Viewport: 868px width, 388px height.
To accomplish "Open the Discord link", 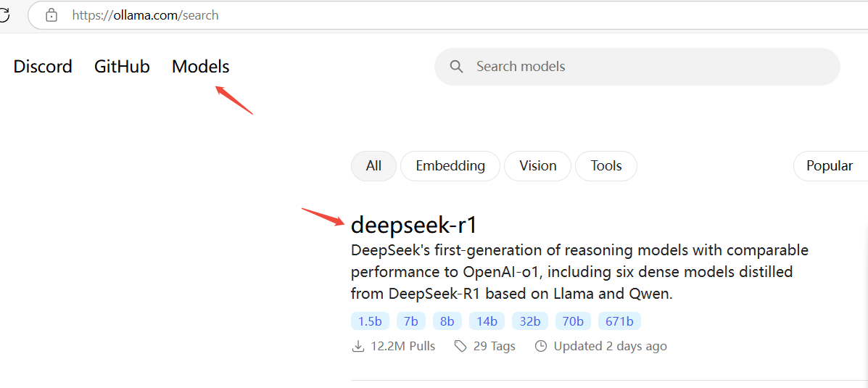I will pyautogui.click(x=43, y=67).
